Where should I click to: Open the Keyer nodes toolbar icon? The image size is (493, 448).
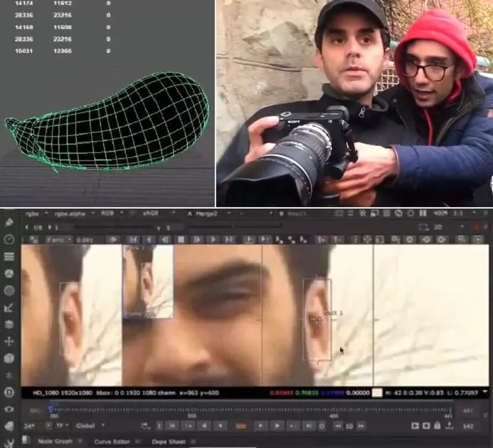9,307
